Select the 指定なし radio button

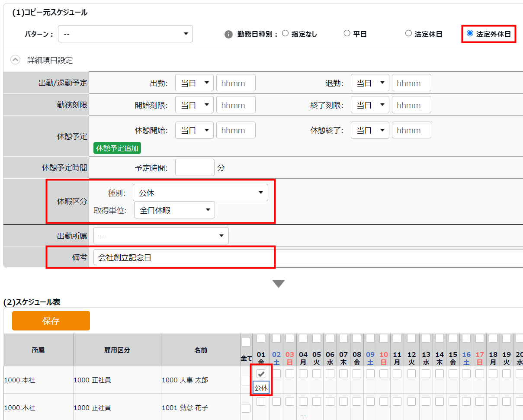coord(285,33)
